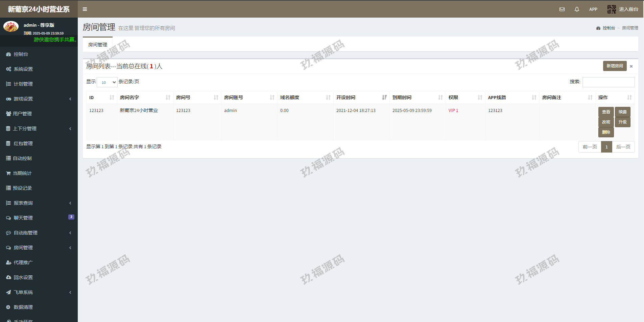The image size is (644, 322).
Task: Click the 搜索 input field
Action: [x=608, y=82]
